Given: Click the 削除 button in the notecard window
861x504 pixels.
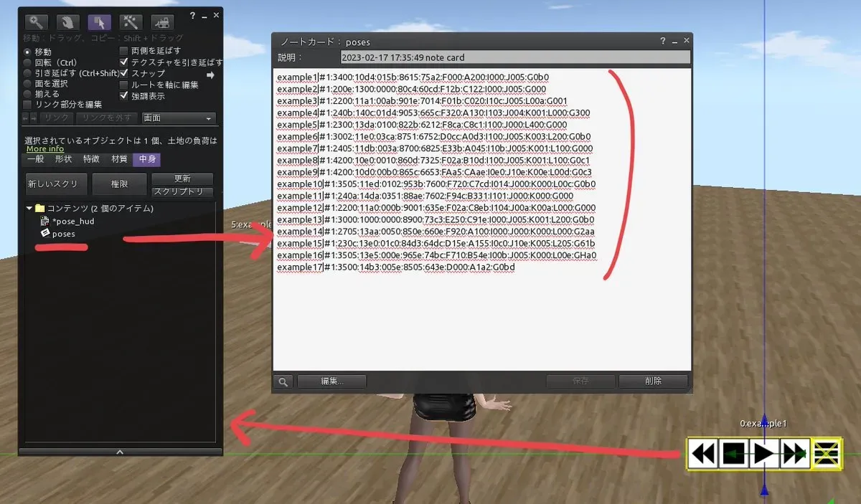Looking at the screenshot, I should [x=653, y=382].
